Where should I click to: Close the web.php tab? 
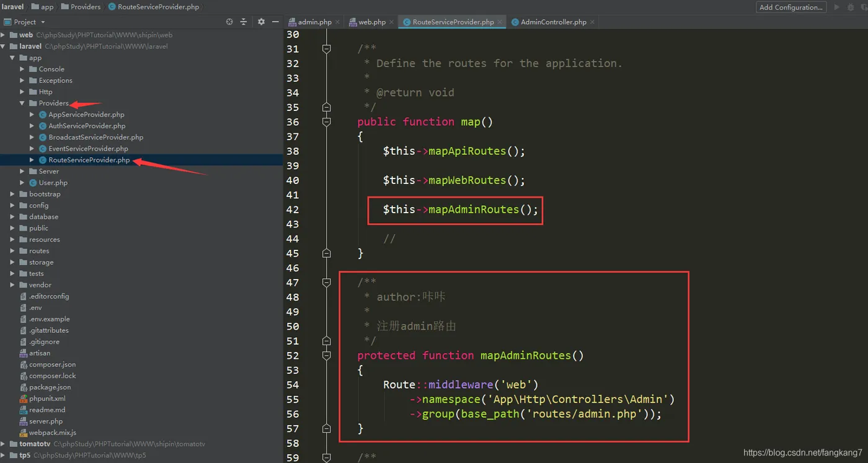(392, 22)
